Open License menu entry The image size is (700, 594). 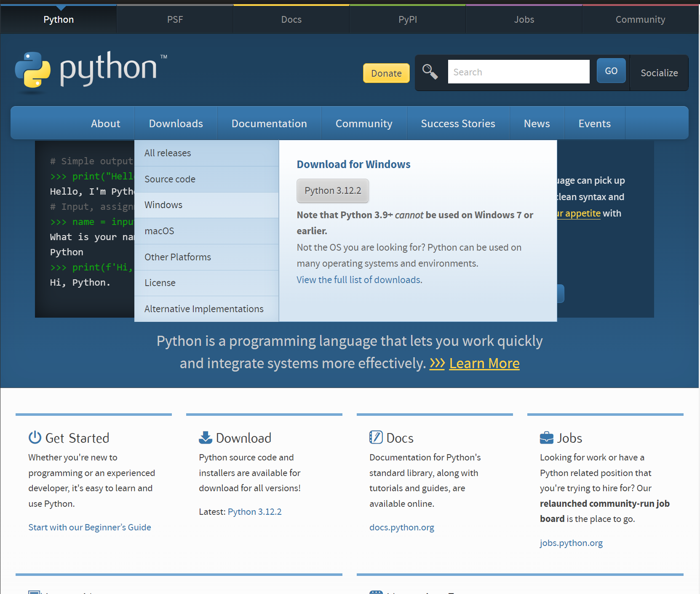coord(206,283)
